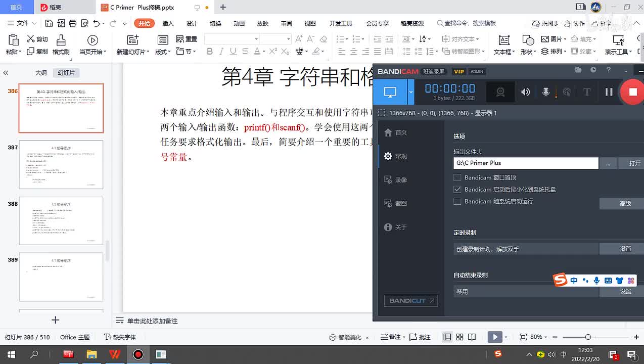Cut selection with the scissors icon

37,39
